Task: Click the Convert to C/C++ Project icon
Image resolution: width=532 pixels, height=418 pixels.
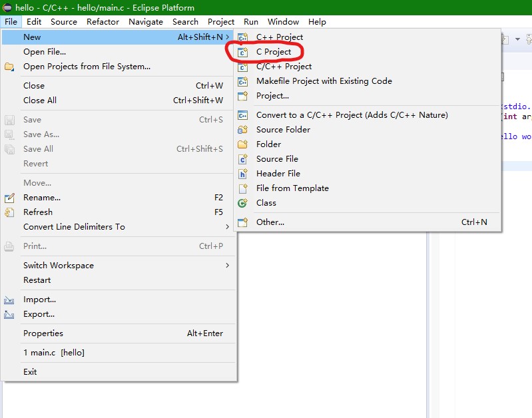Action: tap(242, 115)
